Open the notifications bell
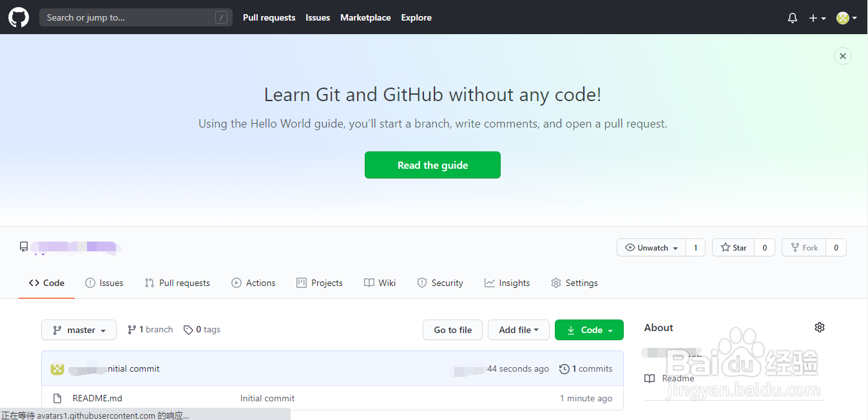 pyautogui.click(x=793, y=18)
